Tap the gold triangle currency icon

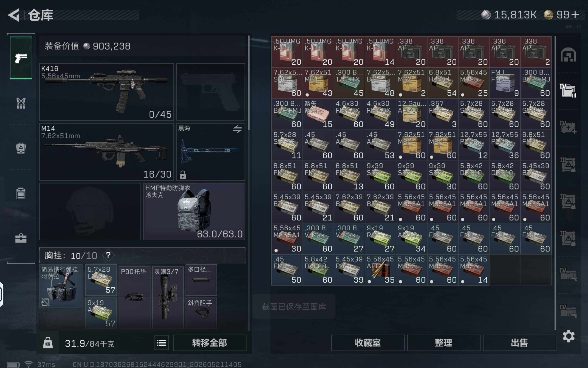[x=548, y=15]
